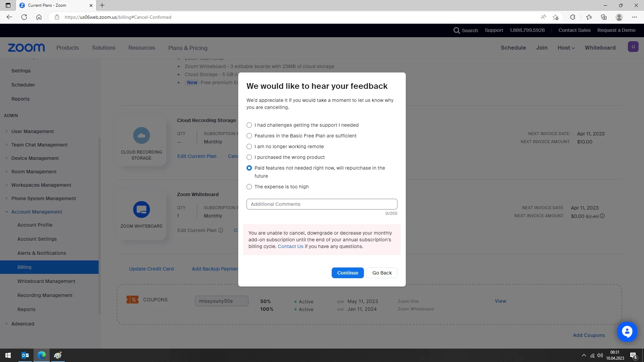The width and height of the screenshot is (644, 362).
Task: Click the info icon next to $2.49 price
Action: pyautogui.click(x=602, y=216)
